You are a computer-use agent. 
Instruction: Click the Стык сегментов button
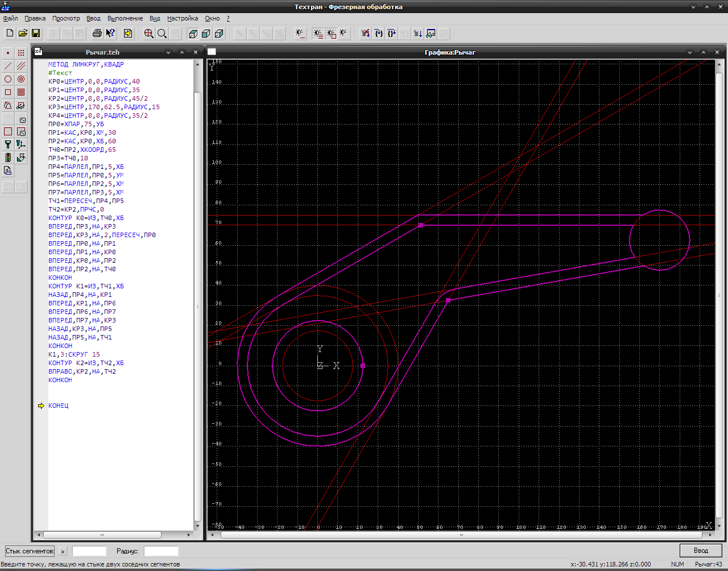(30, 551)
